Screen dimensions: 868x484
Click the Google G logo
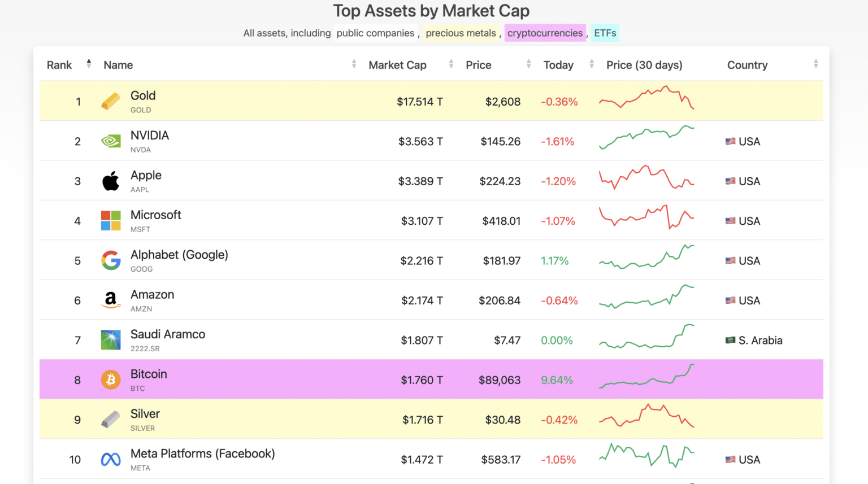(x=111, y=260)
